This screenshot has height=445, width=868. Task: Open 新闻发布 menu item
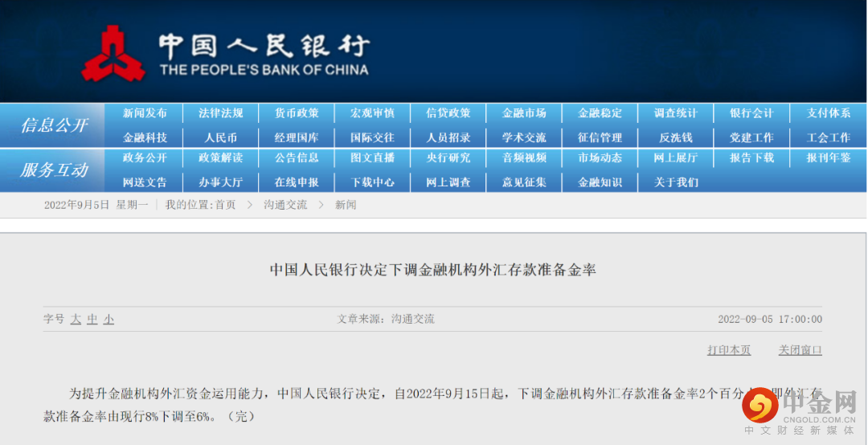145,113
